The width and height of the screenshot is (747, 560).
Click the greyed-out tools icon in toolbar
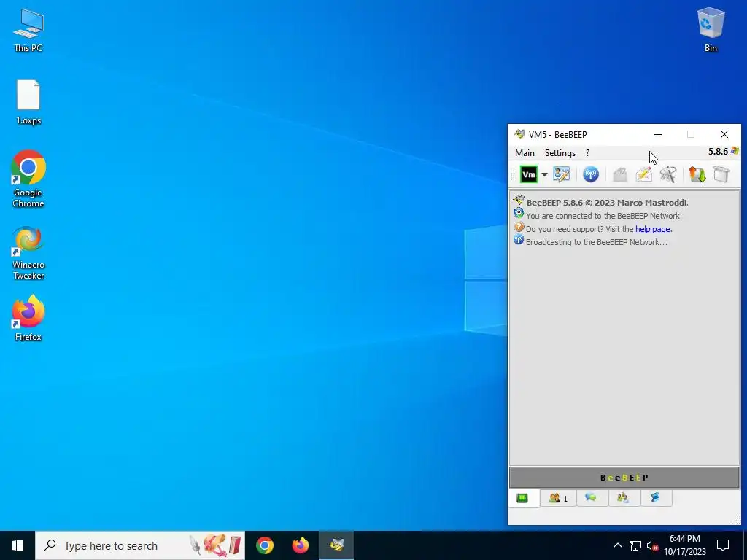coord(668,174)
